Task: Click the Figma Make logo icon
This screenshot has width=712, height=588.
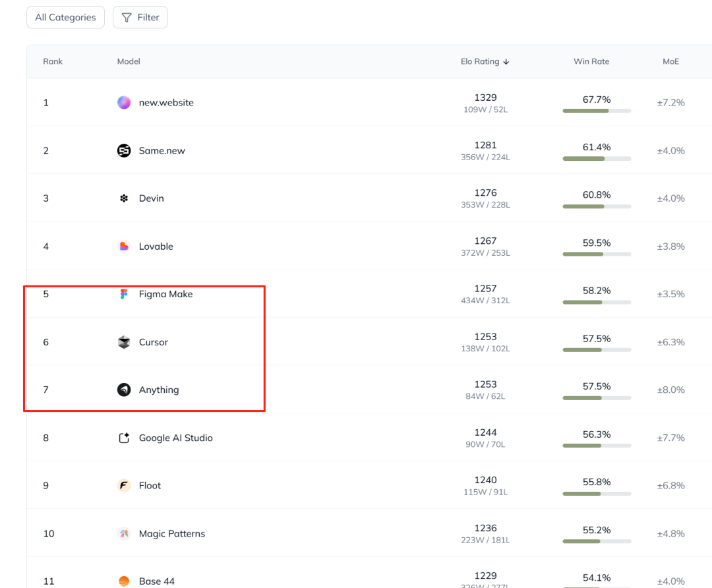Action: (124, 294)
